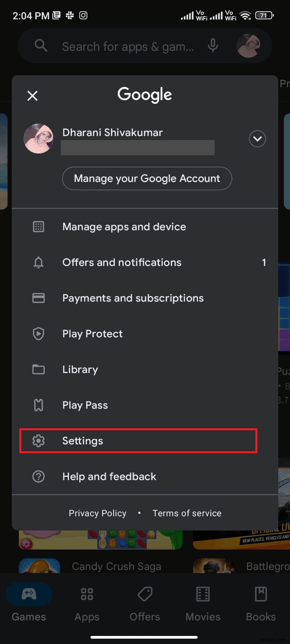This screenshot has width=290, height=644.
Task: Tap the Payments card icon
Action: click(38, 298)
